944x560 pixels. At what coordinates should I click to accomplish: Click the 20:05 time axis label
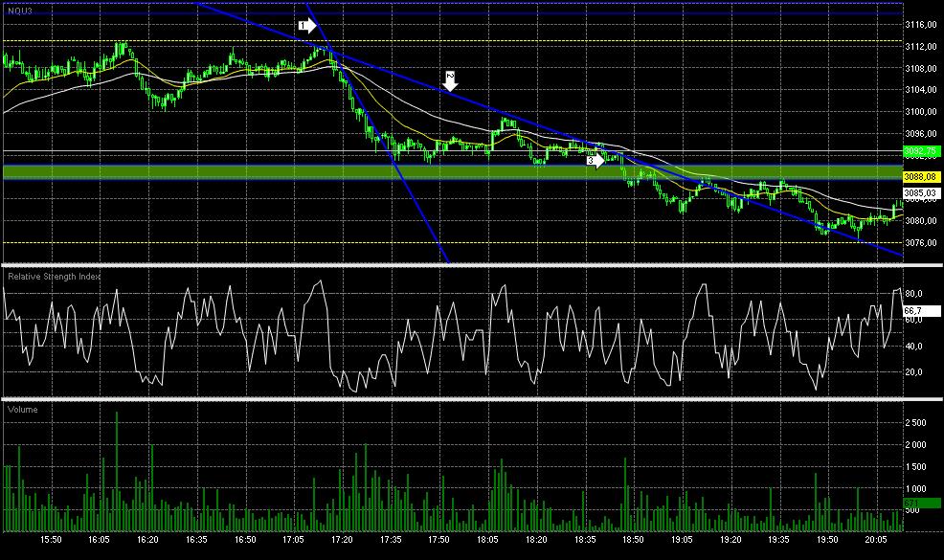click(x=877, y=540)
